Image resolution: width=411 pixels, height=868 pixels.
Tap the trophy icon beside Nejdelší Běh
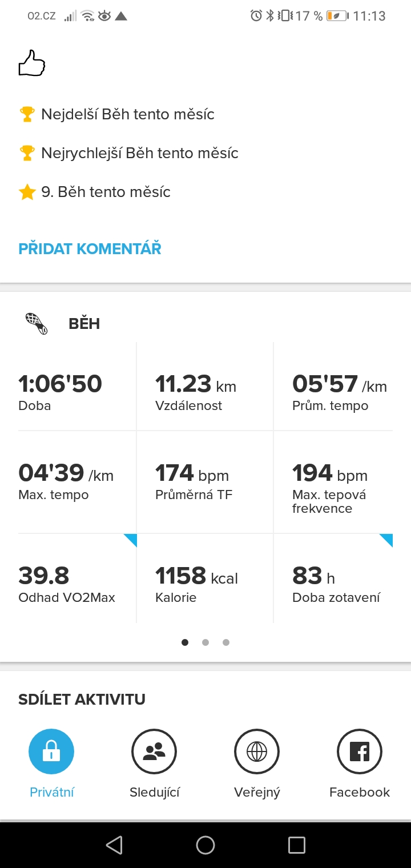pyautogui.click(x=27, y=114)
